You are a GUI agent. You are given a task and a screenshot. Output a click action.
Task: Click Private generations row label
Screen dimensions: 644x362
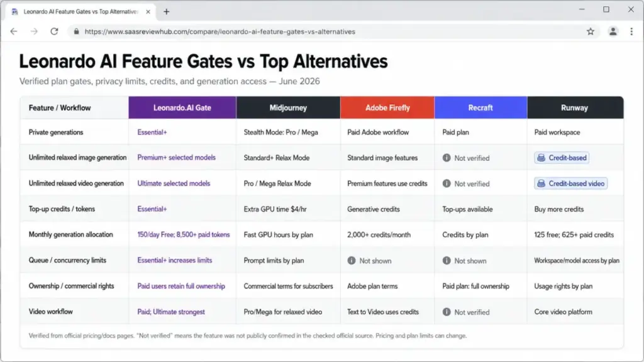[56, 132]
